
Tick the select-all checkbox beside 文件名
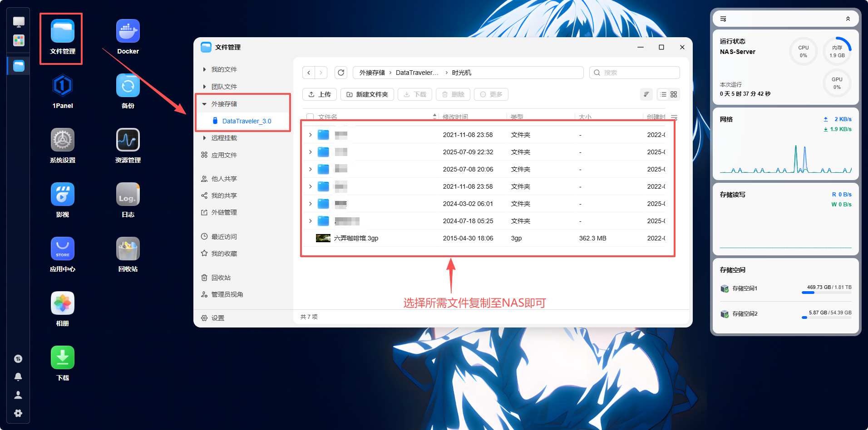click(x=310, y=117)
